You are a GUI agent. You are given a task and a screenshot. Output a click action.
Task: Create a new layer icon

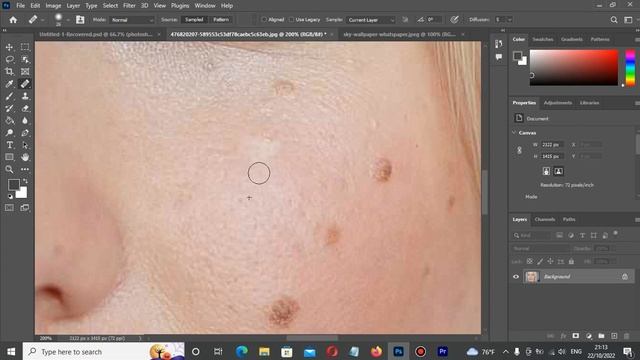(614, 336)
